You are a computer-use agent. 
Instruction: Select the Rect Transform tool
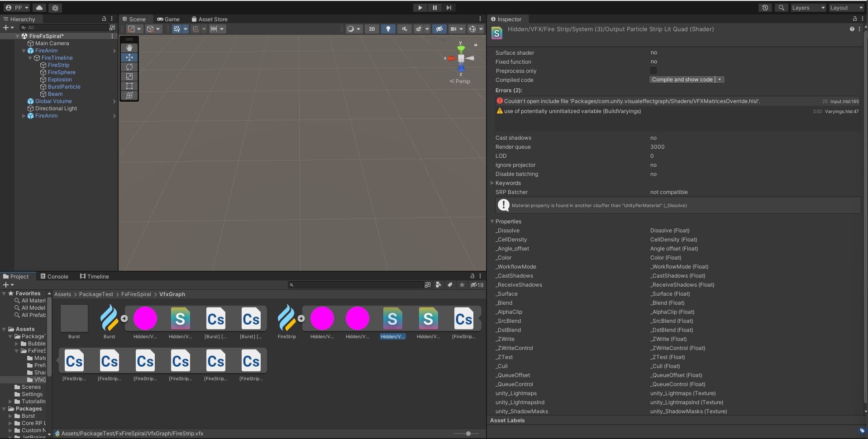click(x=129, y=86)
